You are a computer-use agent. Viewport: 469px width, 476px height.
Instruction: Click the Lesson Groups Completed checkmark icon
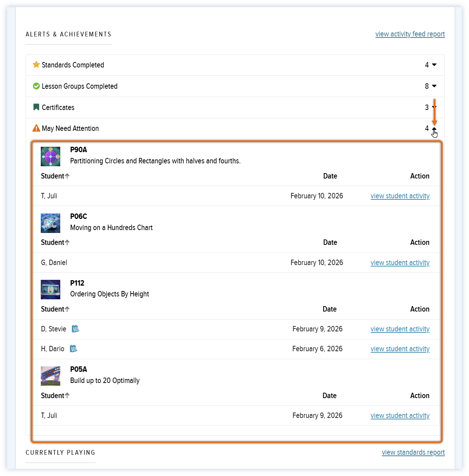(36, 86)
